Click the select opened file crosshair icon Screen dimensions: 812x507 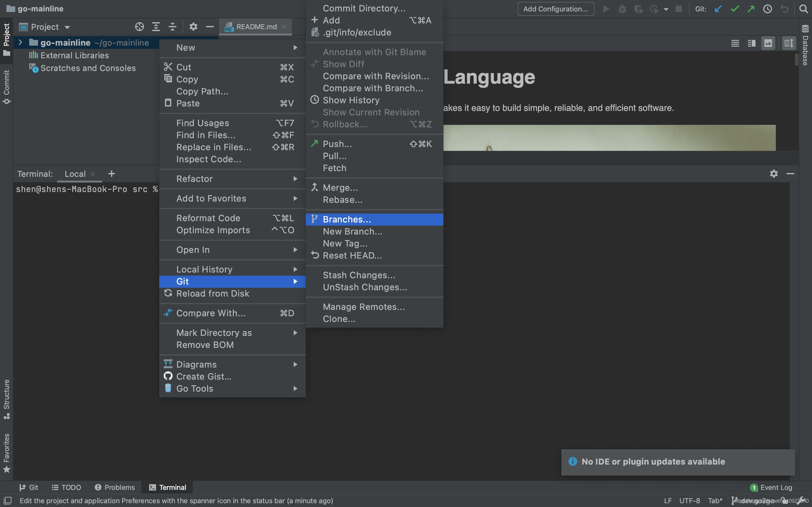coord(139,27)
